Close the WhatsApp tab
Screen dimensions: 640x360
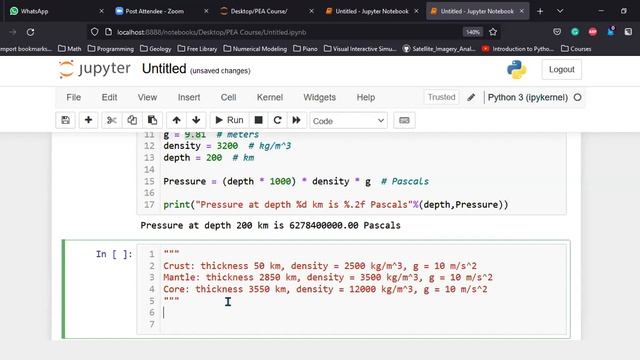[101, 11]
